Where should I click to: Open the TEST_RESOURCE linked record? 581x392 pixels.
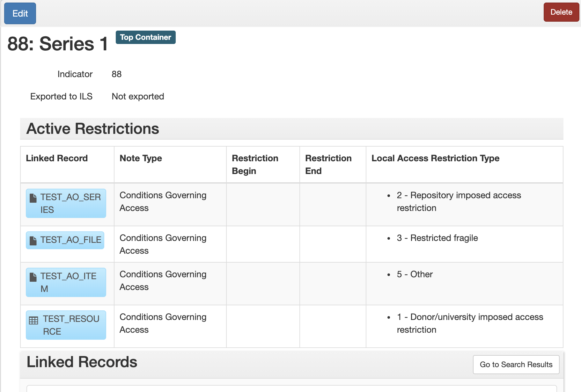coord(66,325)
